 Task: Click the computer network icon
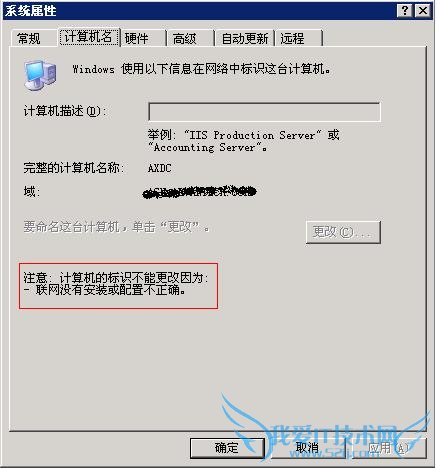coord(40,76)
